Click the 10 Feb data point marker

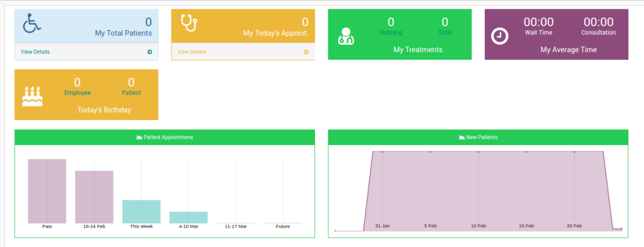pos(478,151)
